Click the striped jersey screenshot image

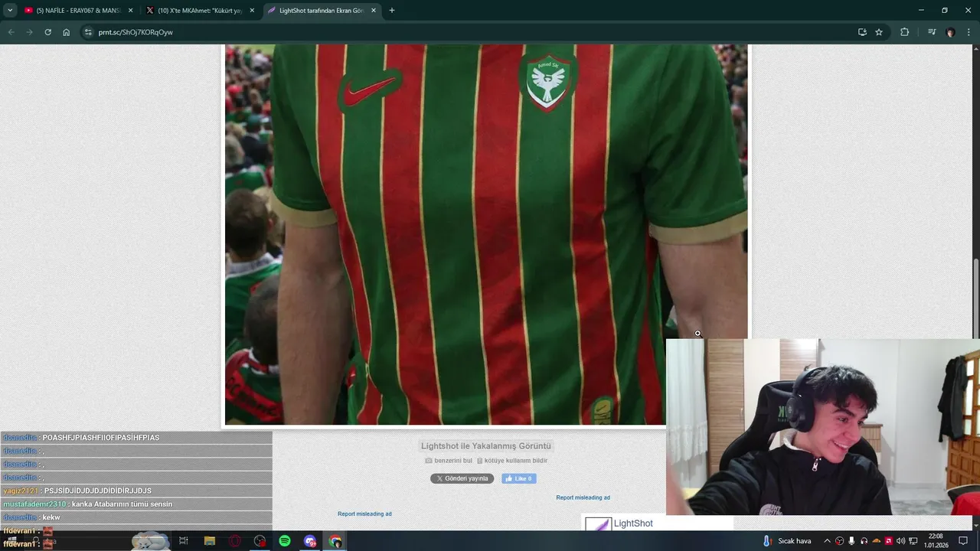pos(486,233)
